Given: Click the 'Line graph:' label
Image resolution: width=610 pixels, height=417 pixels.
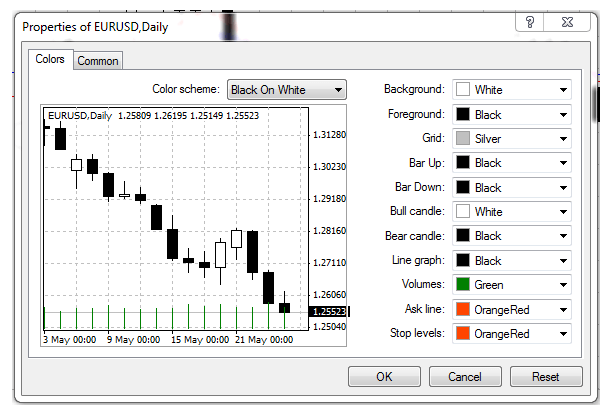Looking at the screenshot, I should (418, 260).
